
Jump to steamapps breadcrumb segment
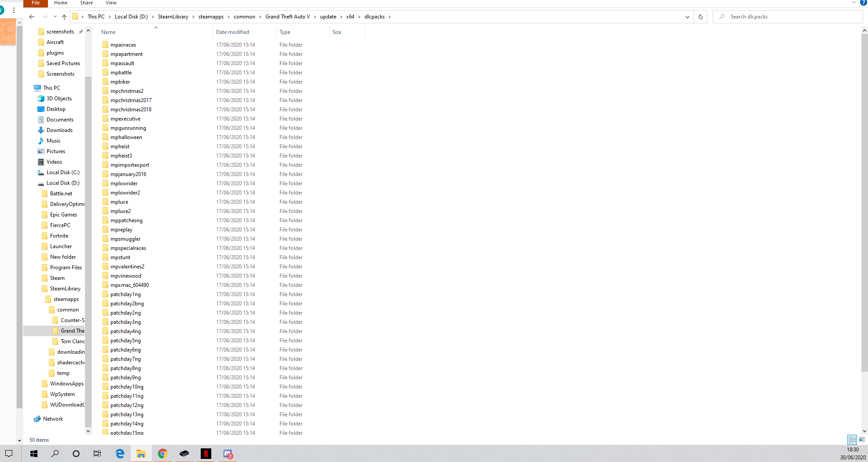pos(211,17)
